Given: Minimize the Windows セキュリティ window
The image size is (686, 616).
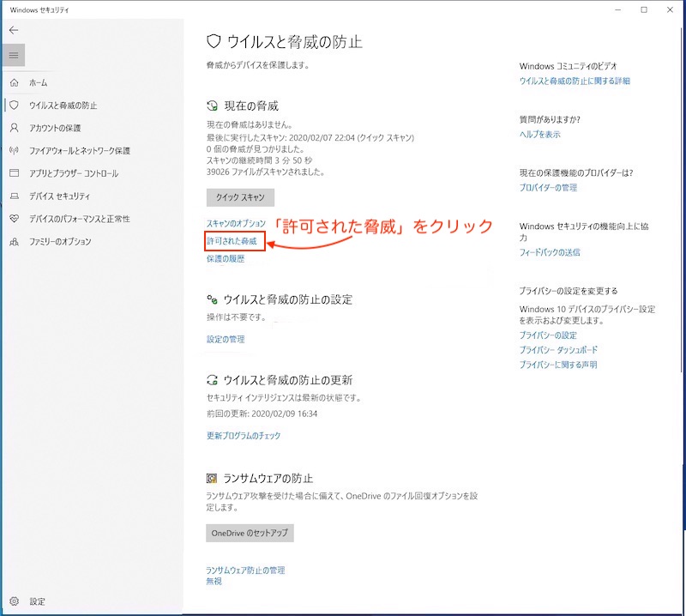Looking at the screenshot, I should click(617, 9).
